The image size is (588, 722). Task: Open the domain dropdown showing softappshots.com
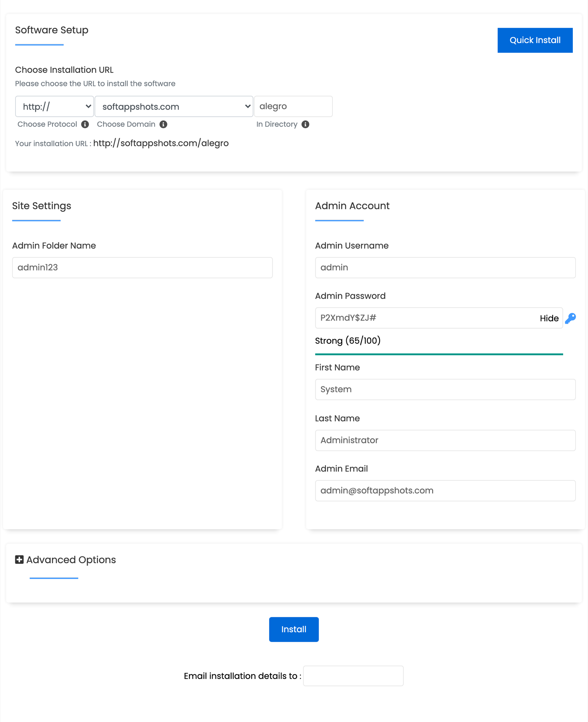(174, 106)
